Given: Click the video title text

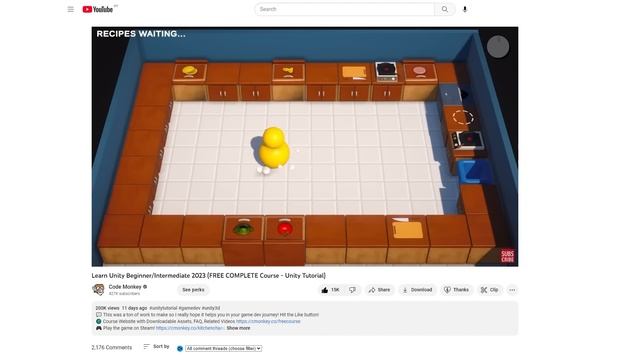Looking at the screenshot, I should point(208,276).
